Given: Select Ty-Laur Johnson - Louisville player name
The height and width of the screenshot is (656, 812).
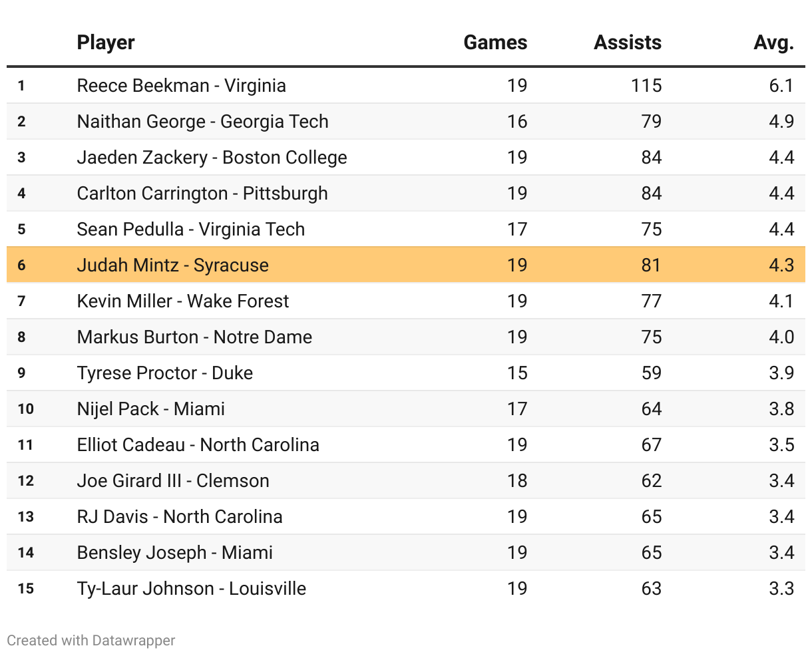Looking at the screenshot, I should [x=191, y=589].
